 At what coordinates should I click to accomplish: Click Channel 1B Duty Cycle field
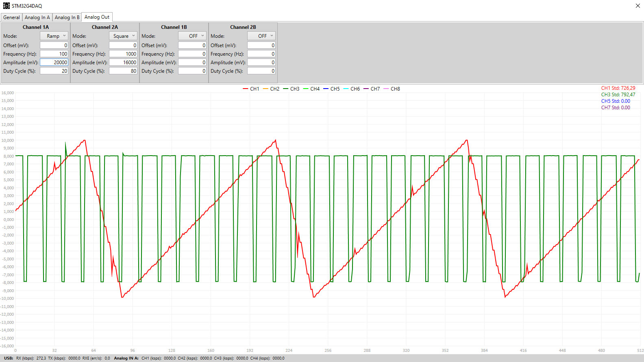(x=192, y=71)
